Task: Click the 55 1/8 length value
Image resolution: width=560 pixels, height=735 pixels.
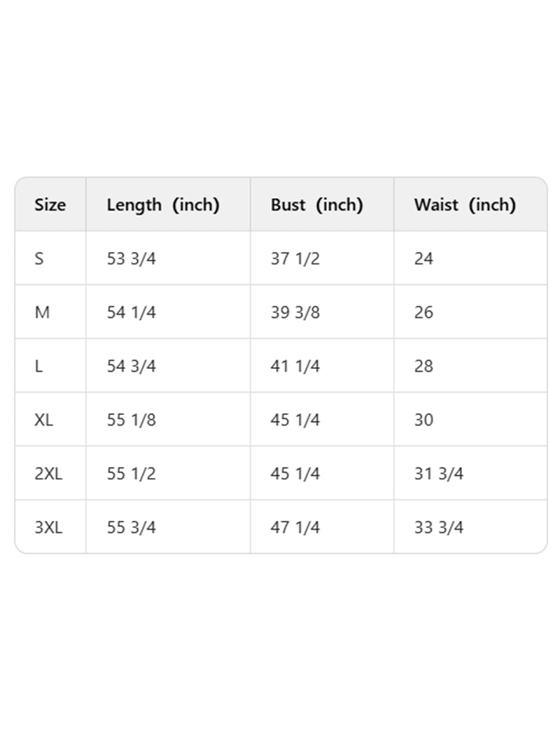Action: (x=131, y=419)
